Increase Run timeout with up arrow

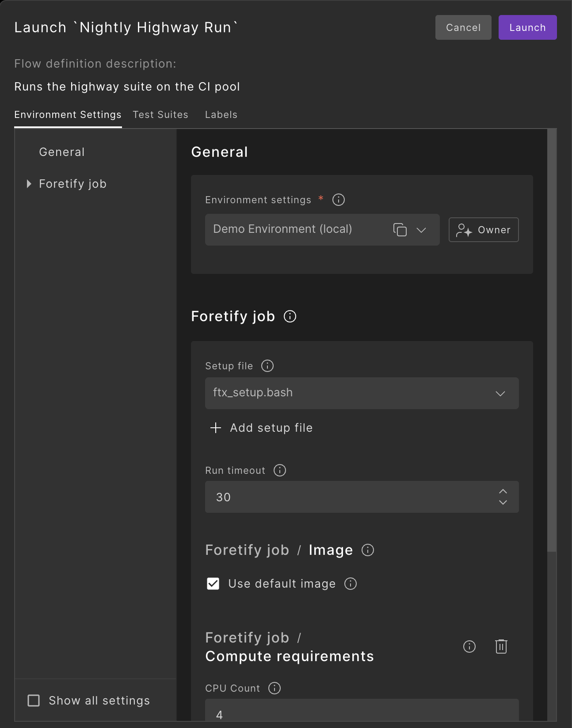click(x=503, y=491)
